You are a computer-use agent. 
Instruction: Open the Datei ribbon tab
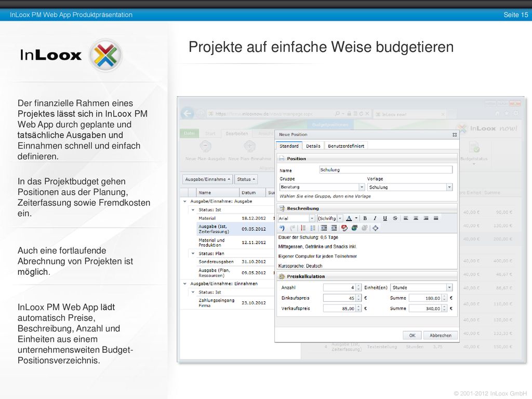pyautogui.click(x=189, y=134)
